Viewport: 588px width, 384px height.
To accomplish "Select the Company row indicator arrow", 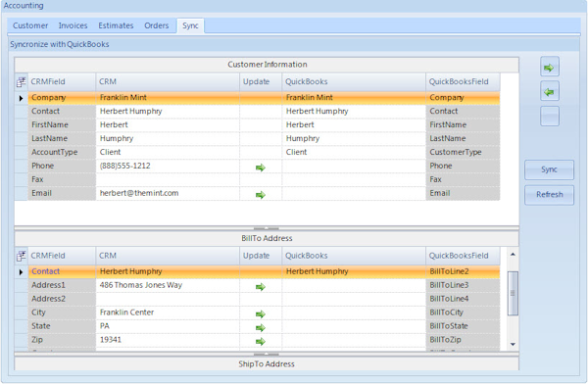I will click(21, 98).
